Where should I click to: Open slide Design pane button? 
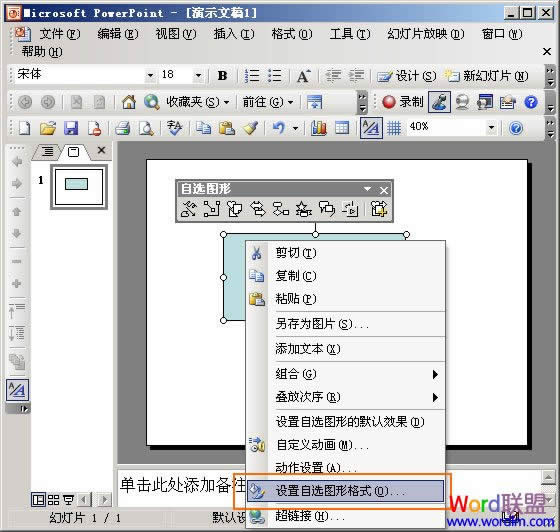pyautogui.click(x=407, y=76)
